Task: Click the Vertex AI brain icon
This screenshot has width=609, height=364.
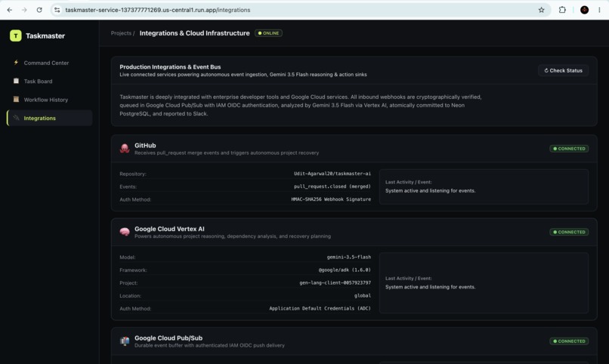Action: [125, 232]
